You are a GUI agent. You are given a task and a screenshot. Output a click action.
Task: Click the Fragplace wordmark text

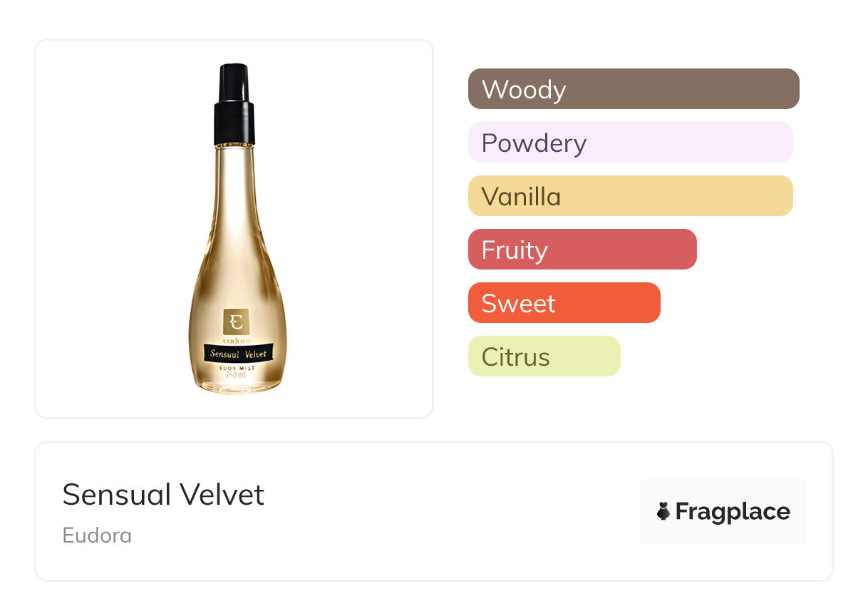tap(733, 511)
